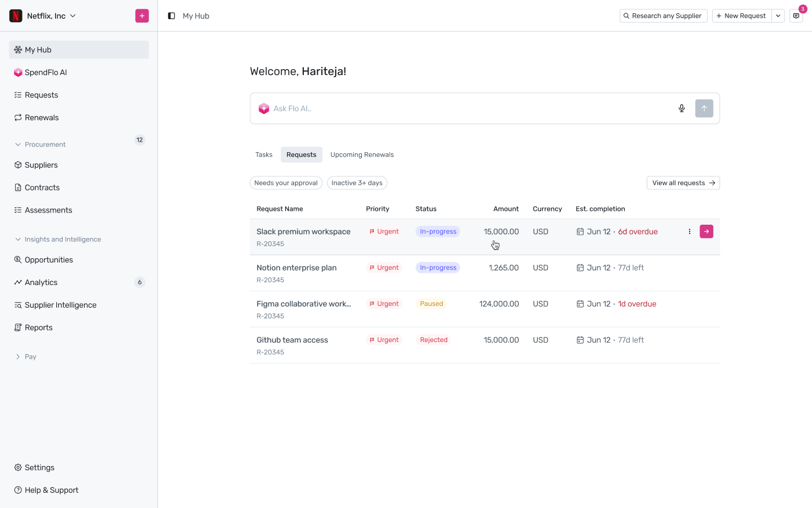Click the 1d overdue label
This screenshot has height=508, width=812.
(x=637, y=304)
